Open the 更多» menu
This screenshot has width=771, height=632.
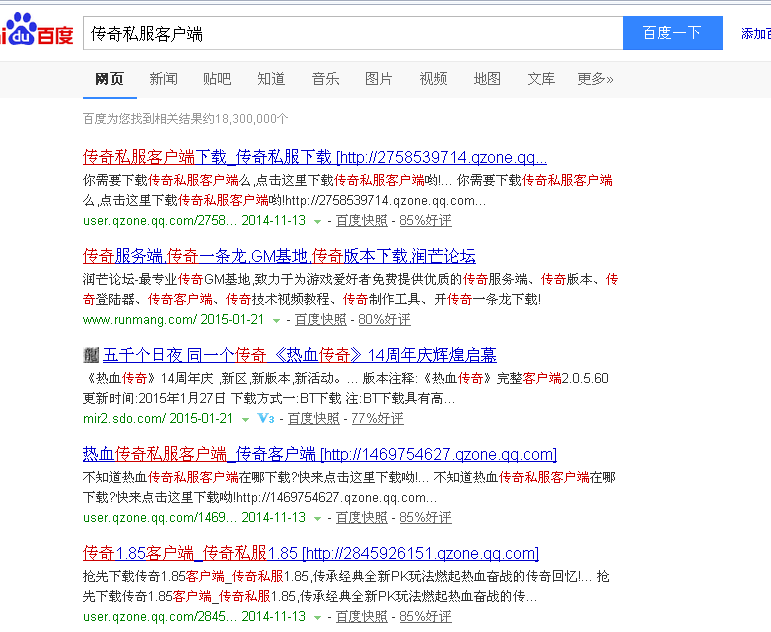coord(595,79)
